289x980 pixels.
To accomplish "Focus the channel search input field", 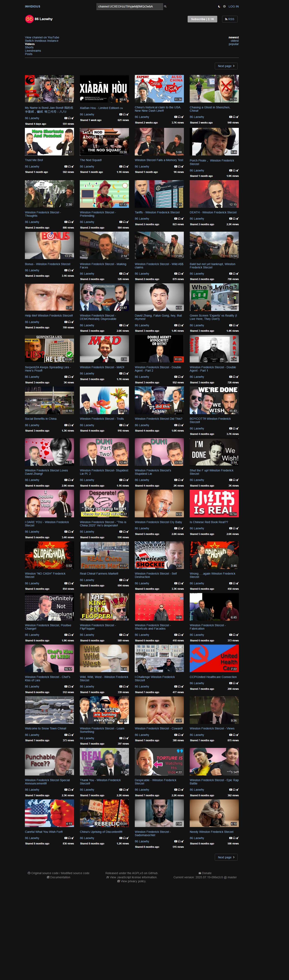I will pyautogui.click(x=130, y=6).
